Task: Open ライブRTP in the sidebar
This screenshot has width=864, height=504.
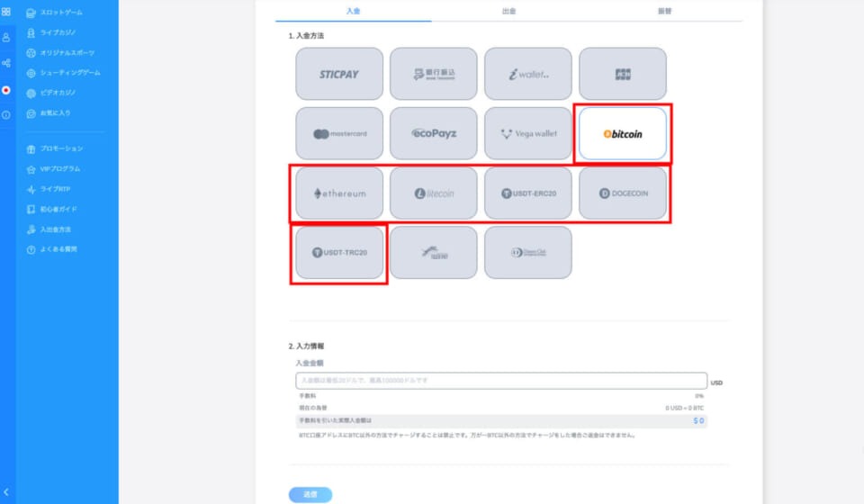Action: point(48,189)
